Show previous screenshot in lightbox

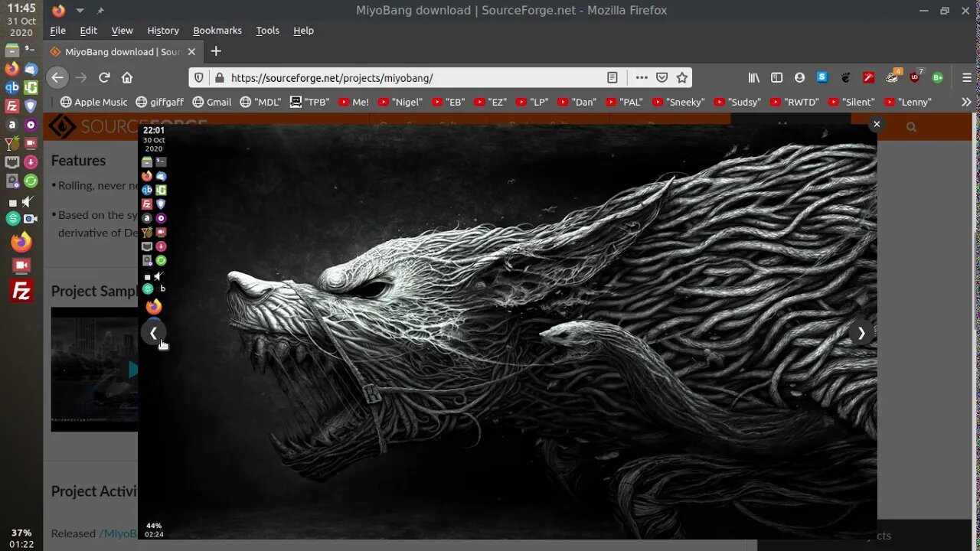pyautogui.click(x=153, y=333)
